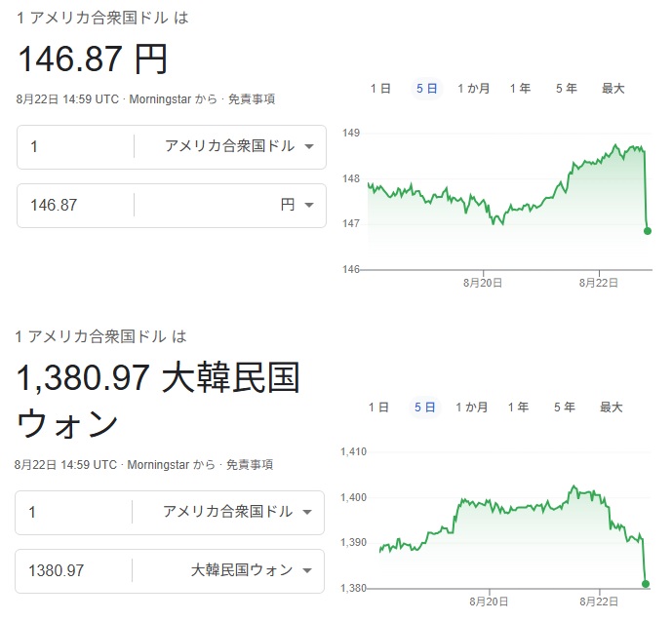The image size is (672, 621).
Task: Open the 免責事項 link under the yen rate
Action: [252, 99]
